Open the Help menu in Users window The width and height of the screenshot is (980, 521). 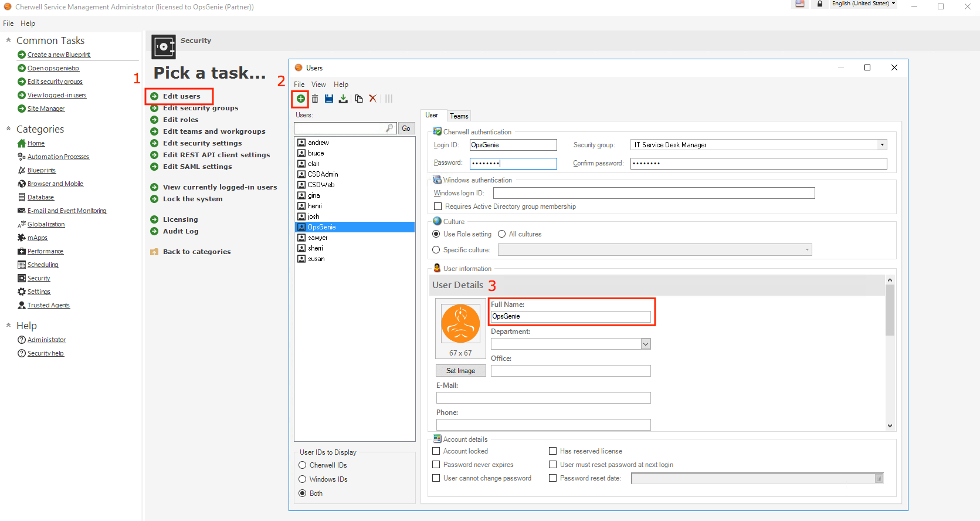pyautogui.click(x=341, y=84)
